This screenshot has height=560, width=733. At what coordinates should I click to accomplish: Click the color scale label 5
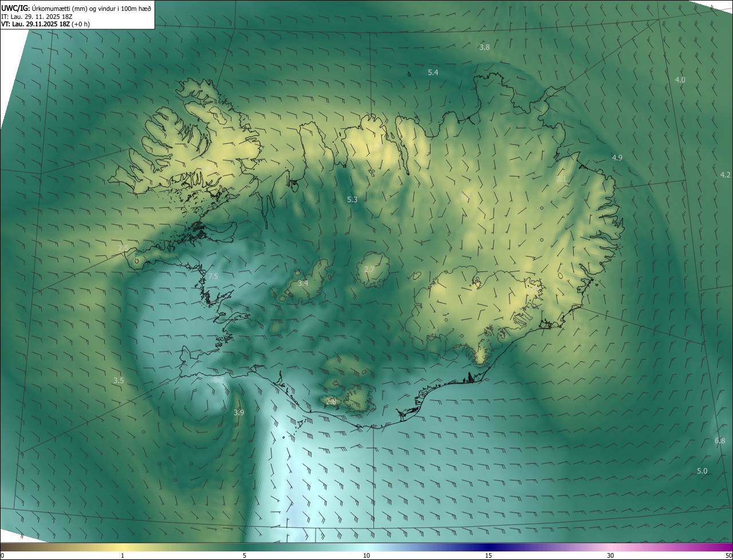[x=245, y=555]
